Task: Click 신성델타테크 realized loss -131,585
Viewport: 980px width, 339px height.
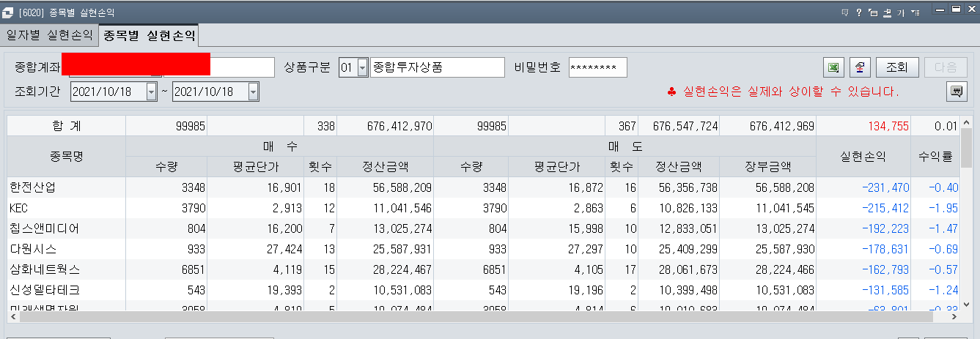Action: 884,290
